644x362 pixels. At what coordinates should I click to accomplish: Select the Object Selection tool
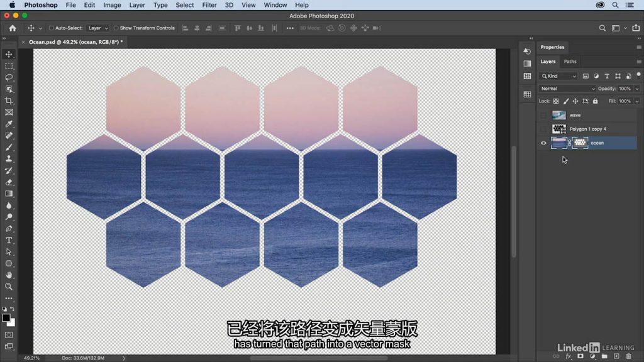pos(9,89)
